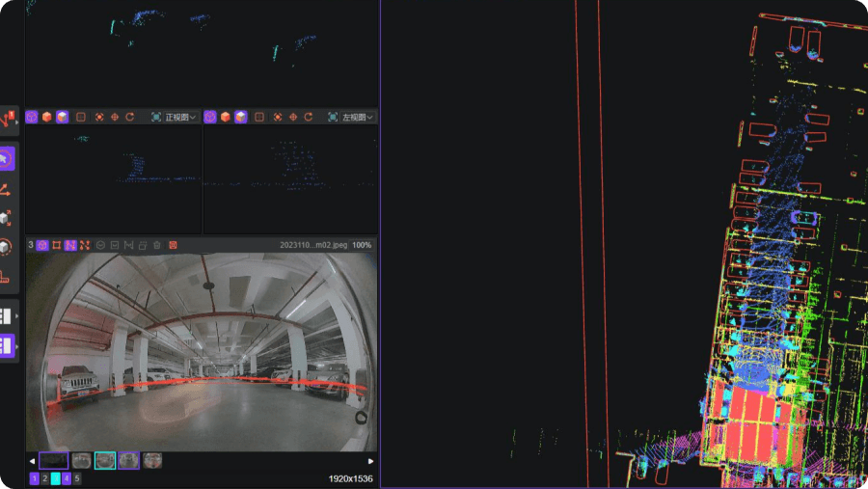868x489 pixels.
Task: Open fourth purple-bordered camera thumbnail
Action: click(128, 460)
